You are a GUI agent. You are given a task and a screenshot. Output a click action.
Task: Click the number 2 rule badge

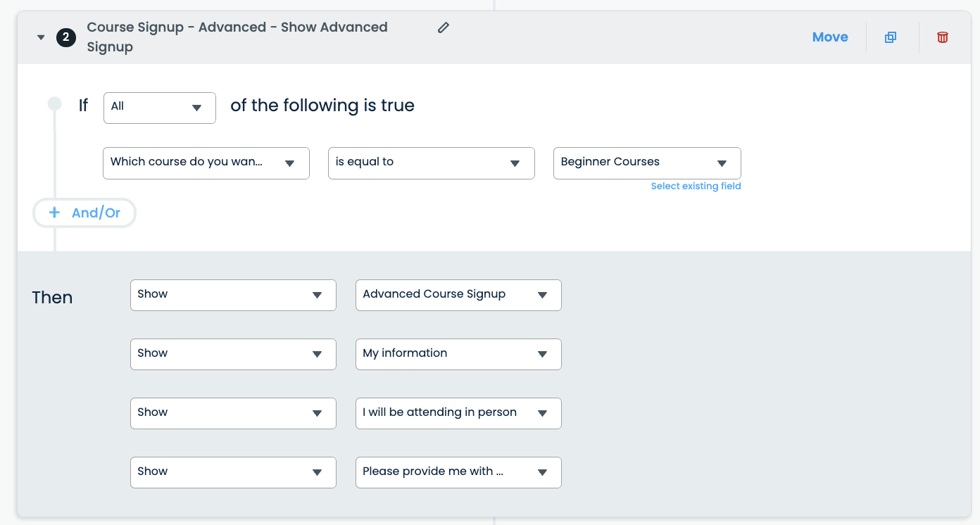point(65,37)
